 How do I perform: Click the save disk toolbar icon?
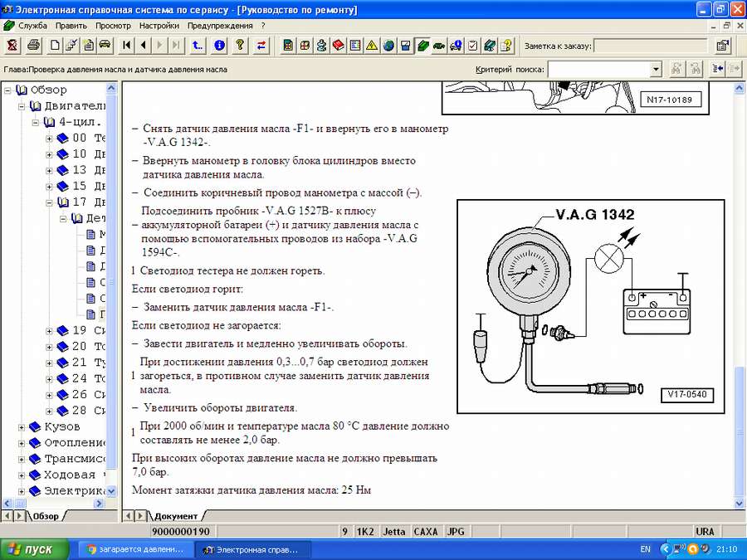click(406, 46)
